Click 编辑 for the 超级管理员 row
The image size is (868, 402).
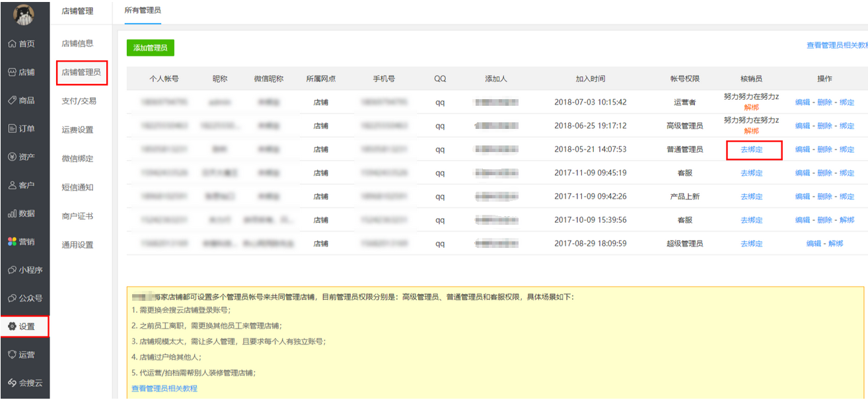[813, 243]
